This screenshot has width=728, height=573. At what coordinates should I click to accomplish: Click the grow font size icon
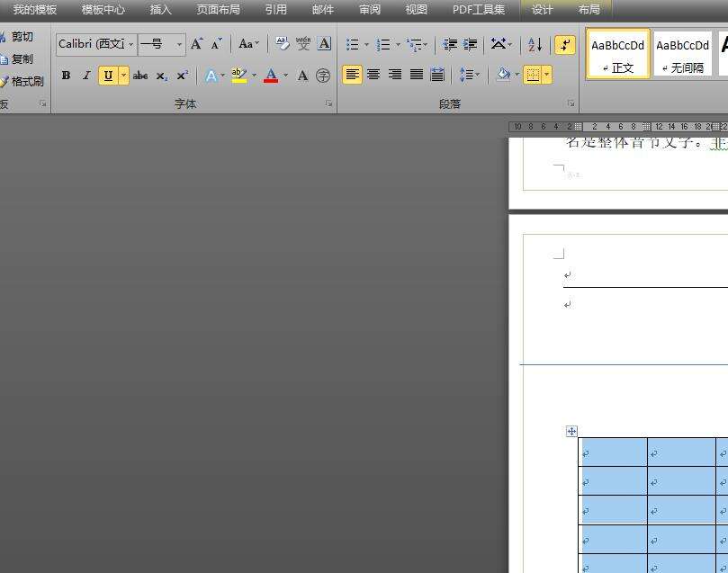point(196,44)
